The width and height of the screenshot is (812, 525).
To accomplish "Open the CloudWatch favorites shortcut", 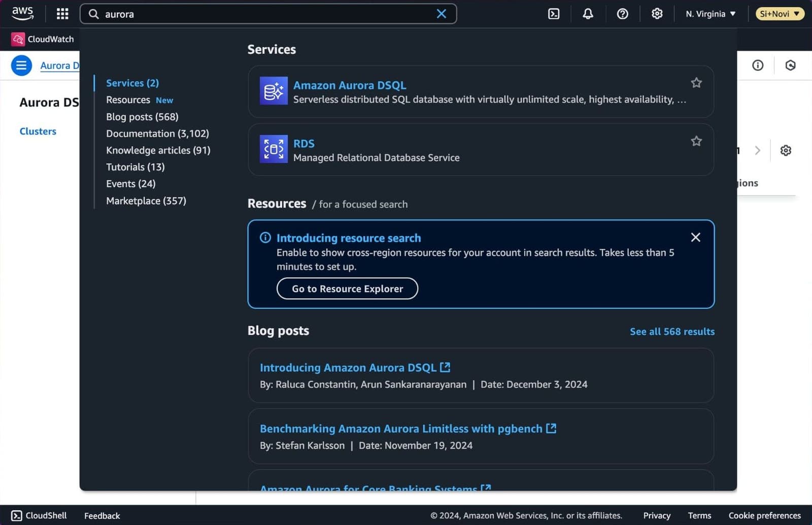I will 43,39.
